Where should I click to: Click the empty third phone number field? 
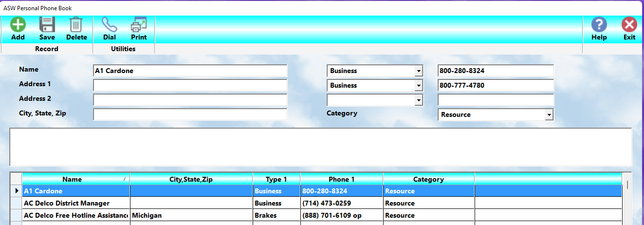(496, 100)
